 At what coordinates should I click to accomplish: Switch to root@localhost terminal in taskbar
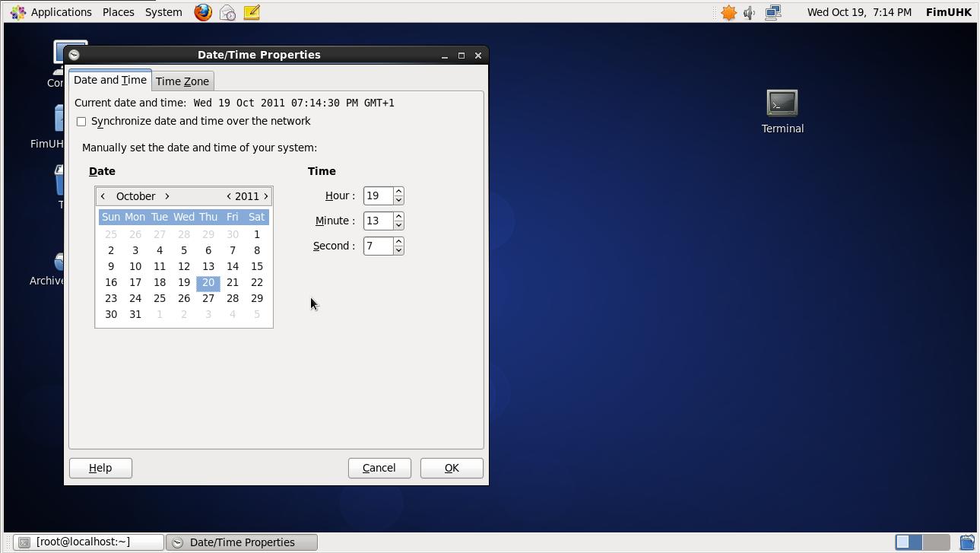88,542
